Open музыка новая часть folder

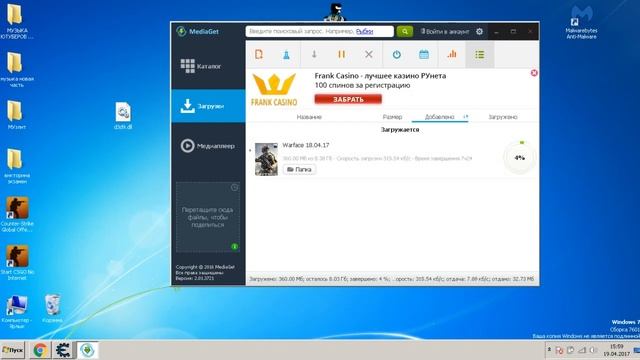(16, 69)
